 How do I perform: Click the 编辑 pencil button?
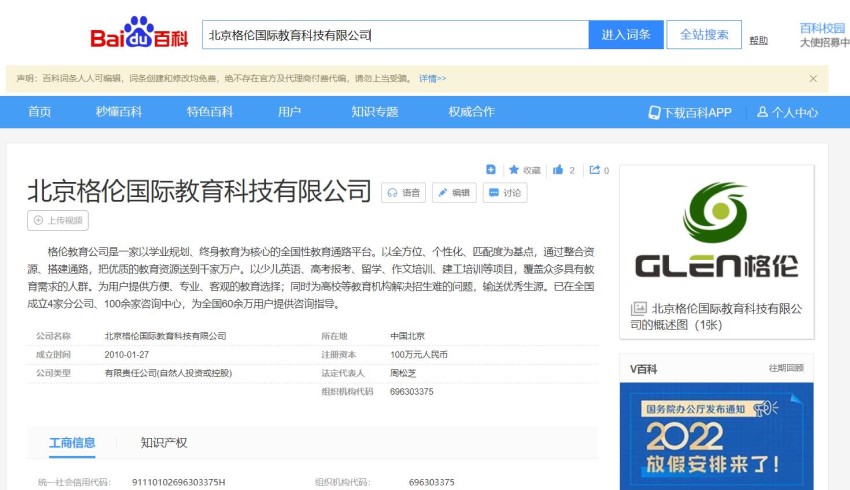pyautogui.click(x=454, y=193)
